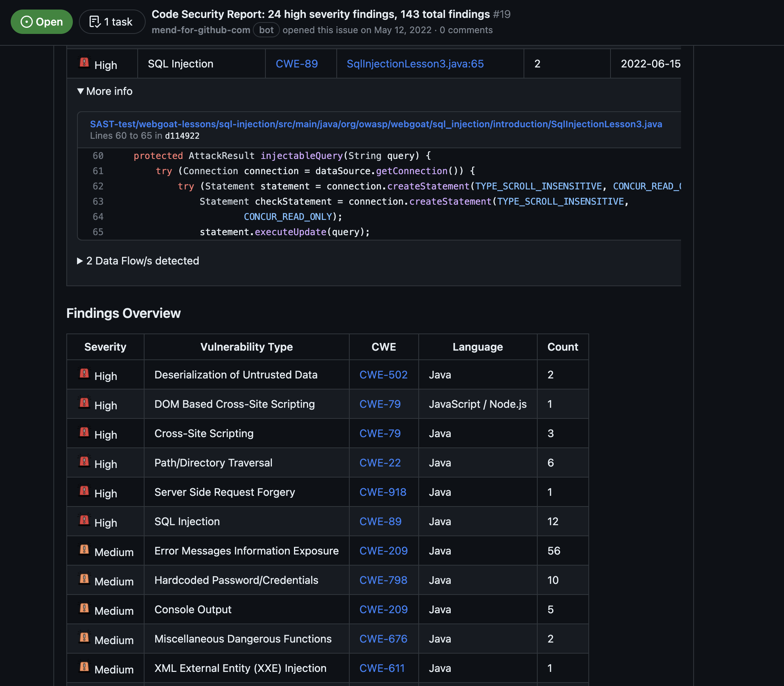Click the 1 task checklist badge
The height and width of the screenshot is (686, 784).
click(111, 22)
